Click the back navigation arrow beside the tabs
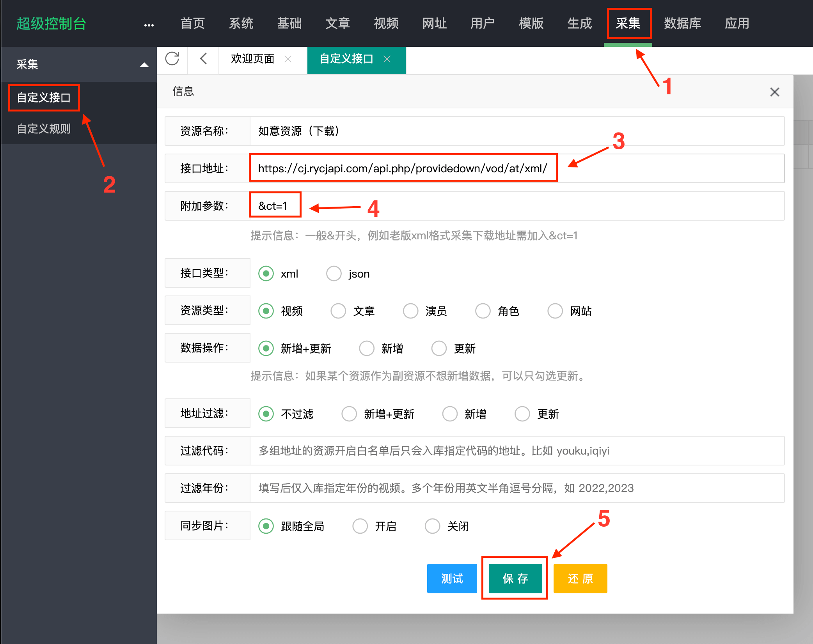 203,59
